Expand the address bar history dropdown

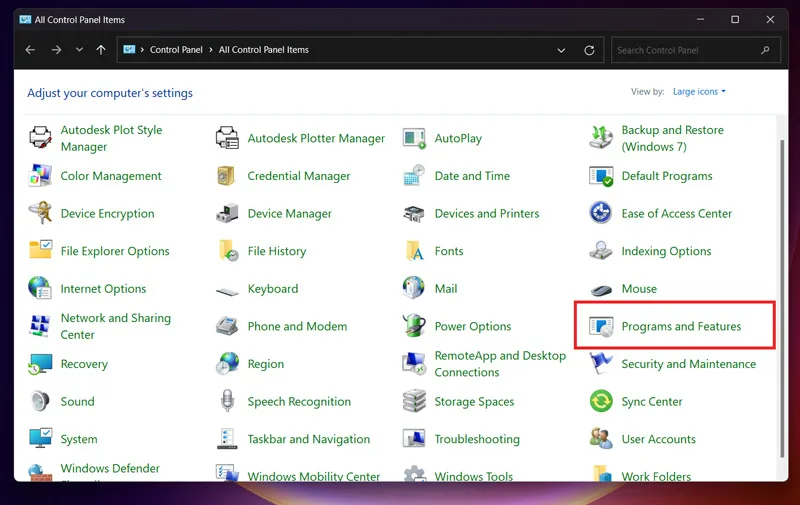click(x=561, y=50)
